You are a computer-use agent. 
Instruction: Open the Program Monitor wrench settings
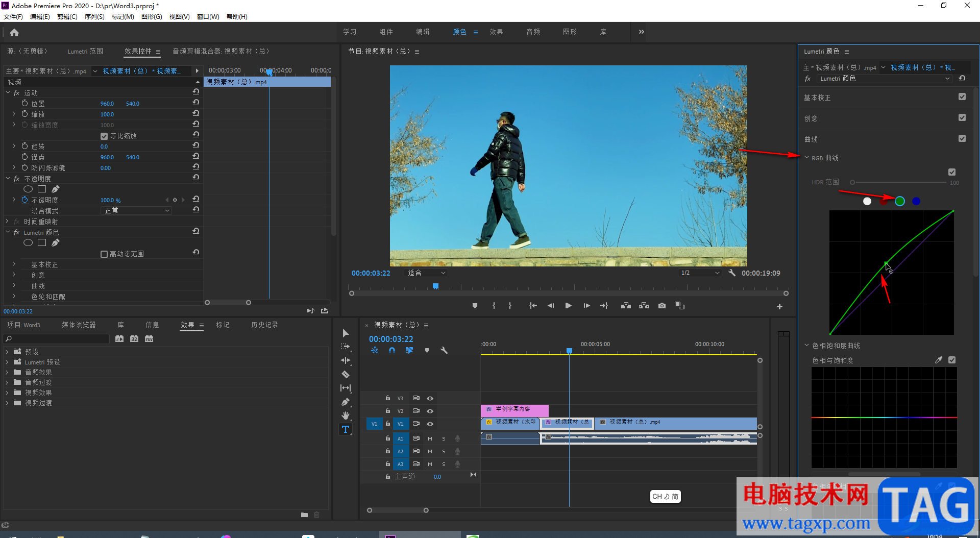pyautogui.click(x=731, y=273)
